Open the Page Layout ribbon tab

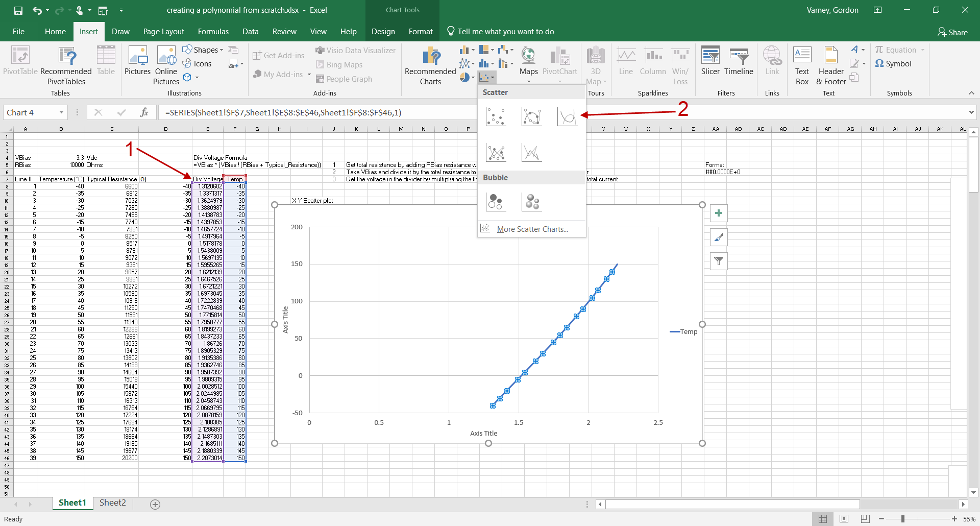coord(163,32)
